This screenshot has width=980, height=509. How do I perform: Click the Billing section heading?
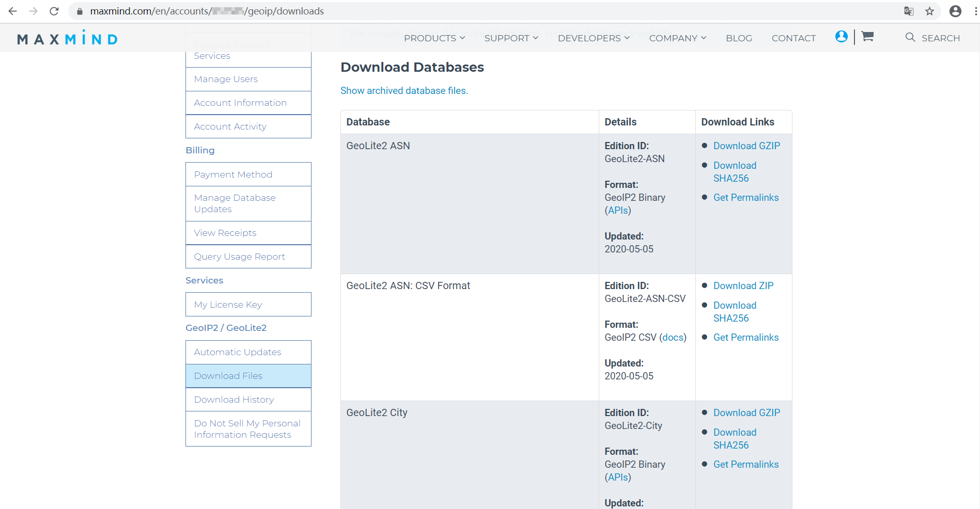click(x=200, y=150)
